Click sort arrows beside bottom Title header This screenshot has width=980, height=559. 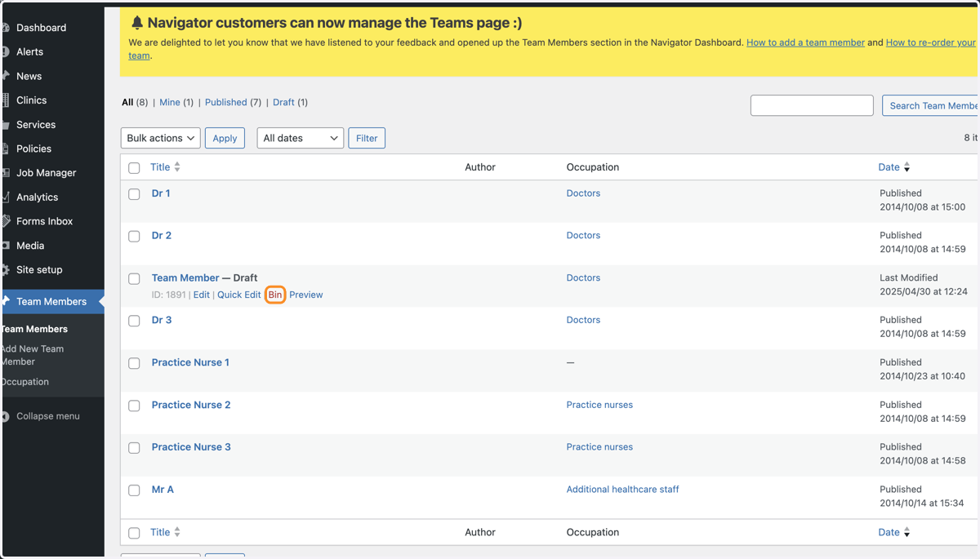177,532
